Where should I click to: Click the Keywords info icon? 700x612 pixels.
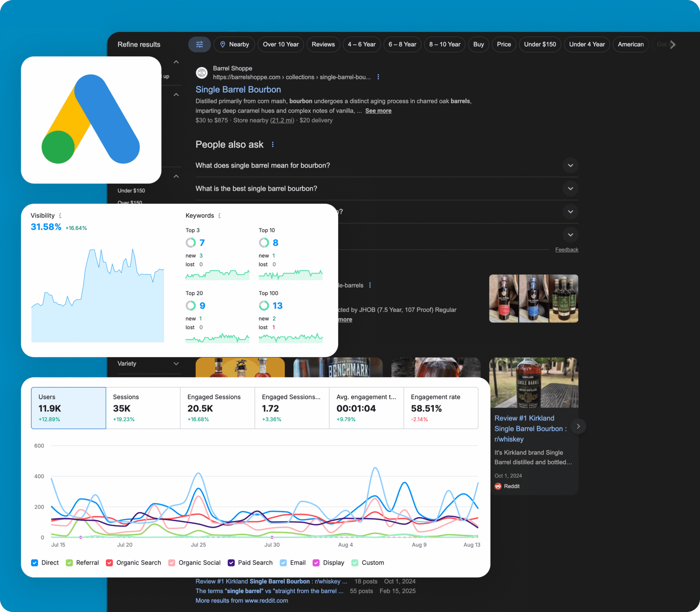[219, 216]
